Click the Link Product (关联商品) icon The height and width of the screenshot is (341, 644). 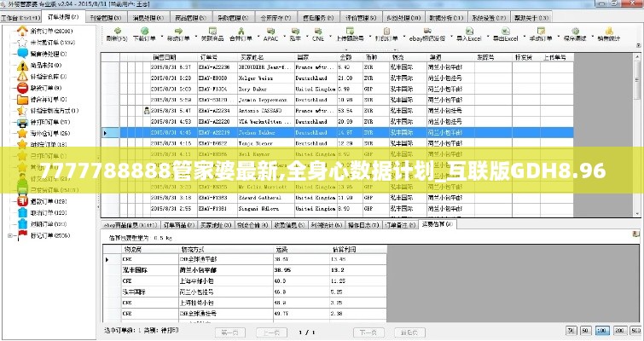212,31
